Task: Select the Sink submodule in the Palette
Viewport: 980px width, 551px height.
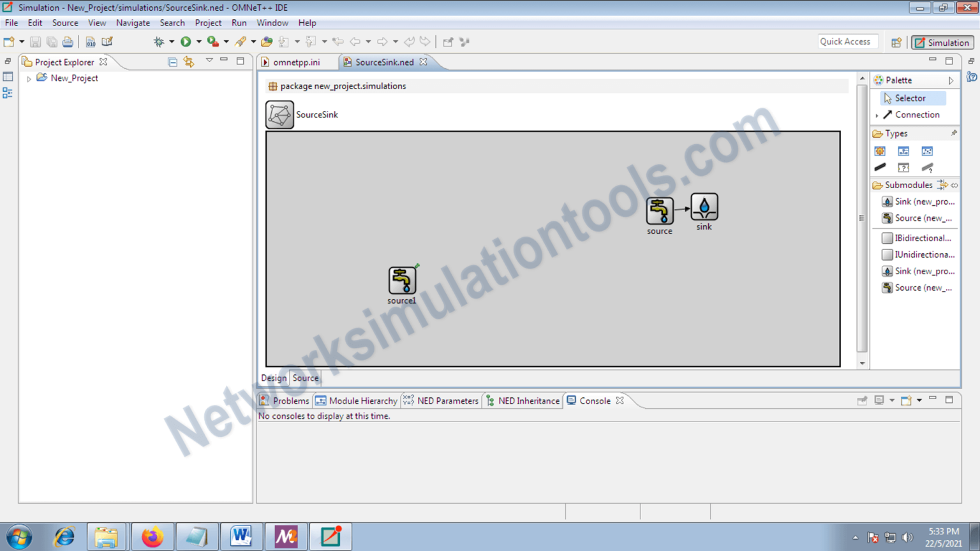Action: [919, 201]
